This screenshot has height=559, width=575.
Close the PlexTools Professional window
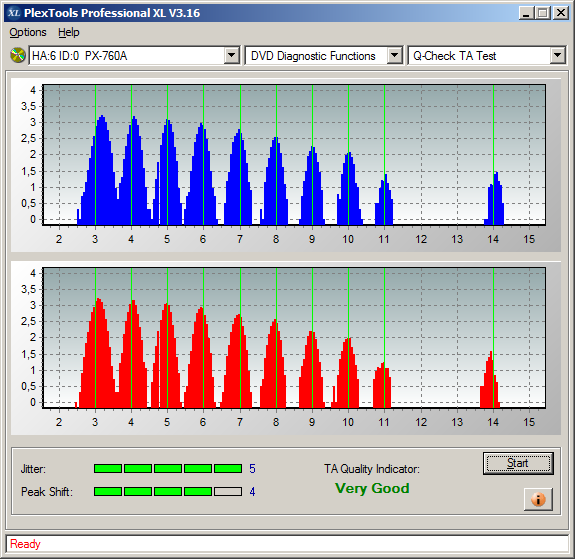tap(561, 13)
